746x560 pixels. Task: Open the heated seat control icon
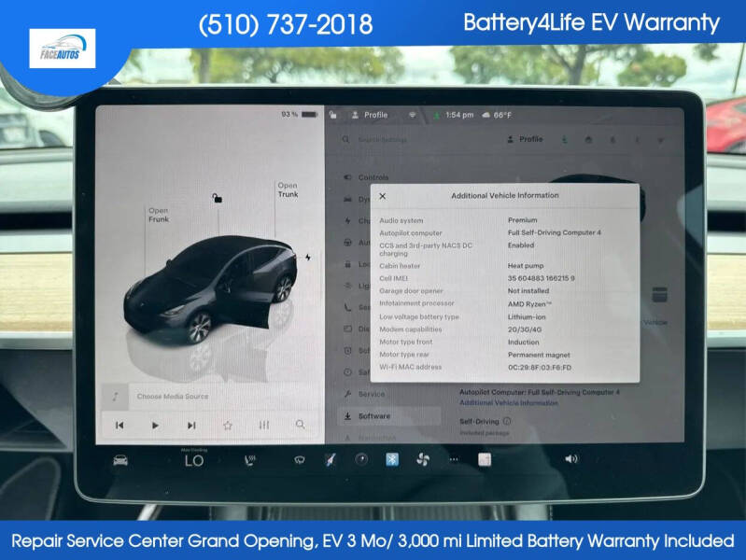tap(250, 460)
